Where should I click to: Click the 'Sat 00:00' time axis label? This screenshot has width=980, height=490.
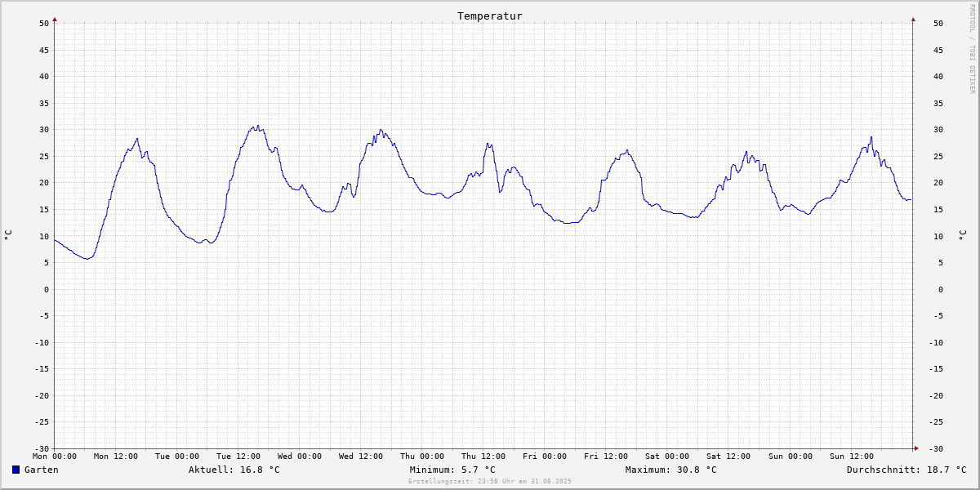pos(667,457)
